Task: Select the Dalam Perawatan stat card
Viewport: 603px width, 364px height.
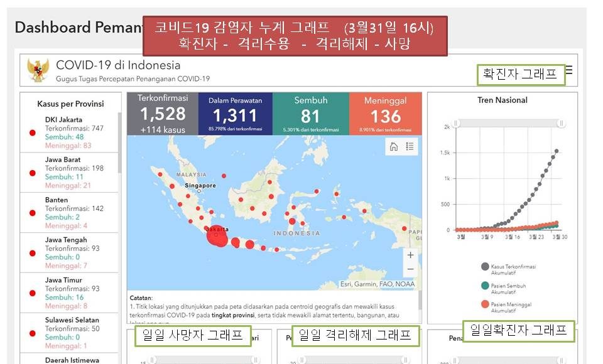Action: click(235, 114)
